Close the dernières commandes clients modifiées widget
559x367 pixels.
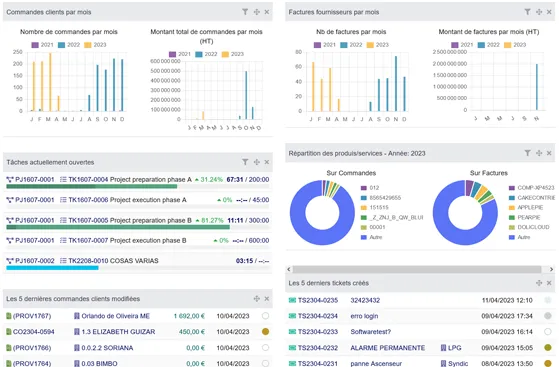coord(267,299)
